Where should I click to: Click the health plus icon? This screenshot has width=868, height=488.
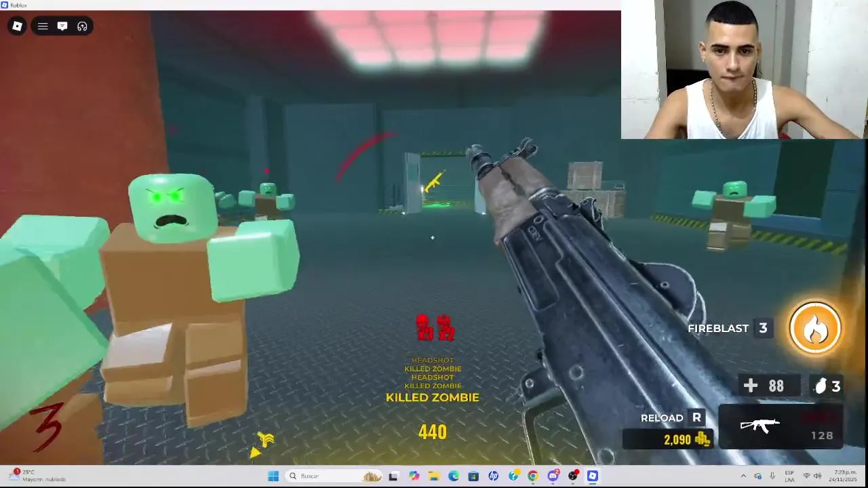pyautogui.click(x=751, y=386)
